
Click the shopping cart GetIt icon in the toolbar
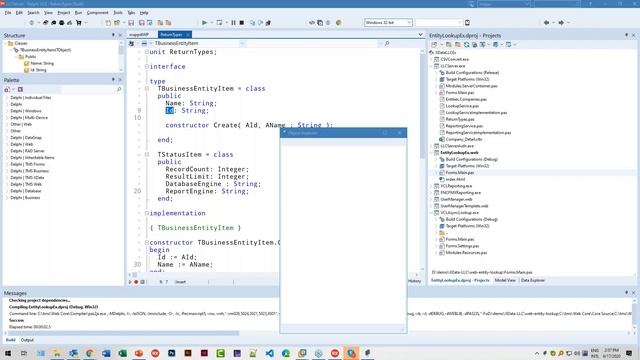pyautogui.click(x=79, y=23)
